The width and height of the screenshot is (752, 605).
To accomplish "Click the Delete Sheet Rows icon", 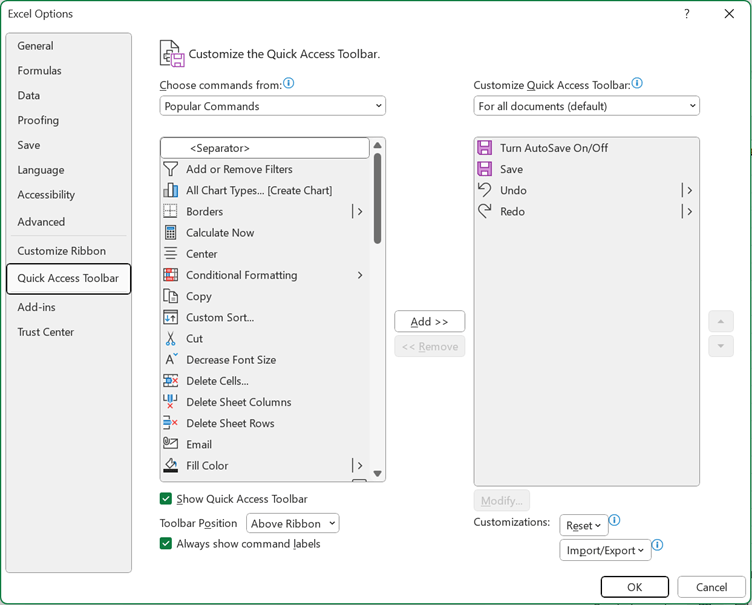I will (170, 423).
